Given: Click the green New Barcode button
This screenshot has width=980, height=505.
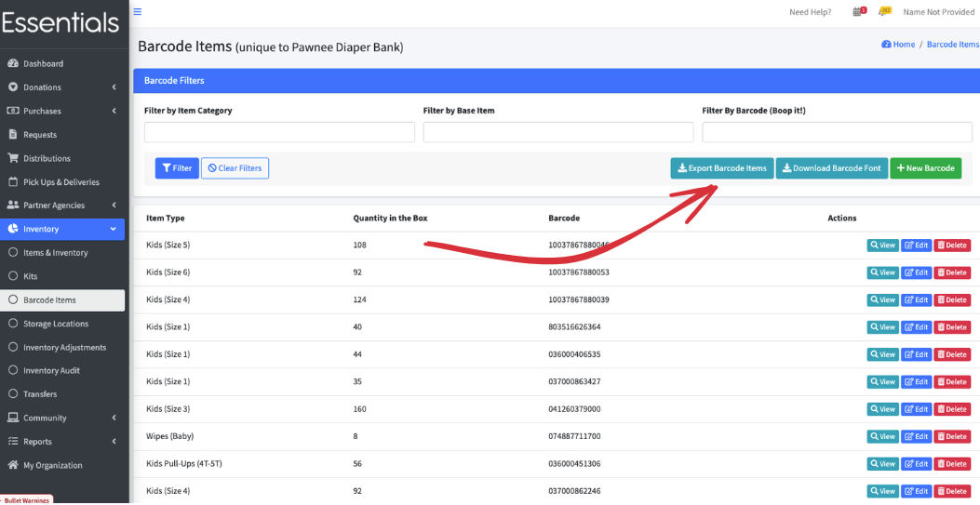Looking at the screenshot, I should click(926, 168).
